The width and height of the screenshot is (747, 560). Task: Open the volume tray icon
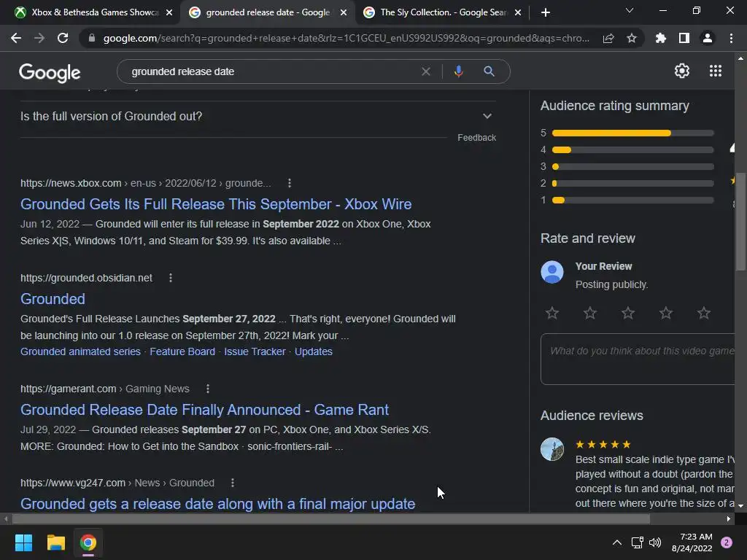[656, 542]
